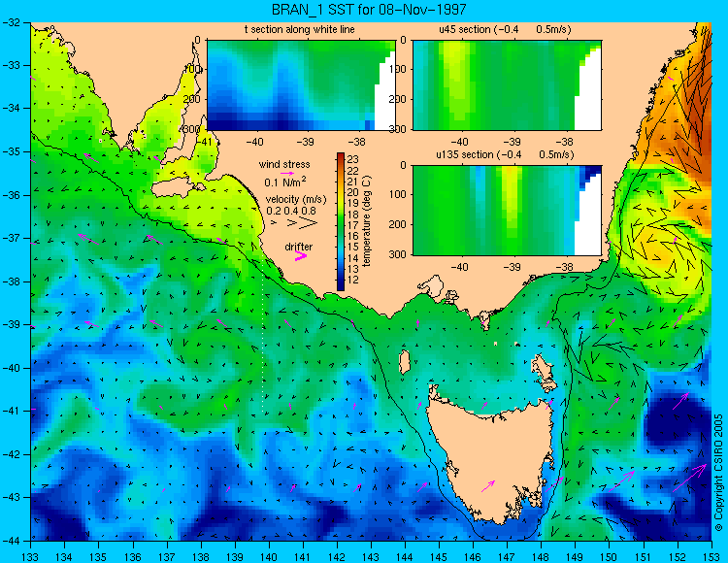
Task: Click the largest velocity sample arrowhead in legend
Action: (x=309, y=223)
